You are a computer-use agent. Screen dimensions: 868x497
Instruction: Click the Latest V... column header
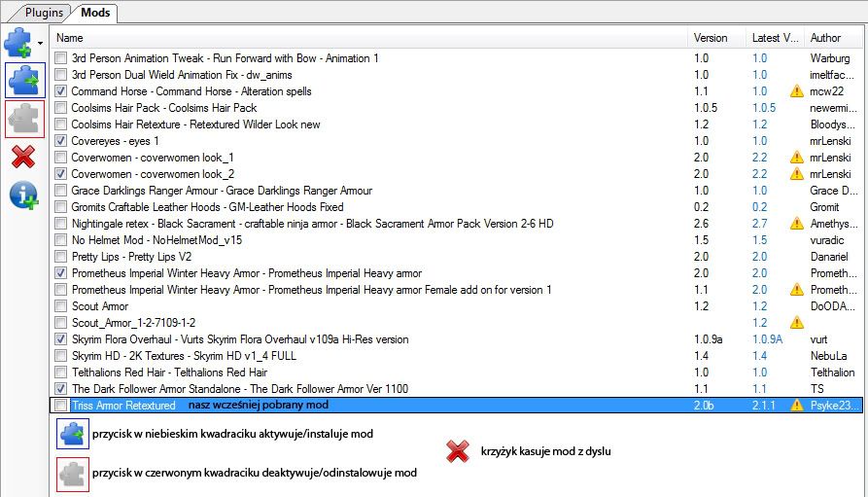pos(775,38)
